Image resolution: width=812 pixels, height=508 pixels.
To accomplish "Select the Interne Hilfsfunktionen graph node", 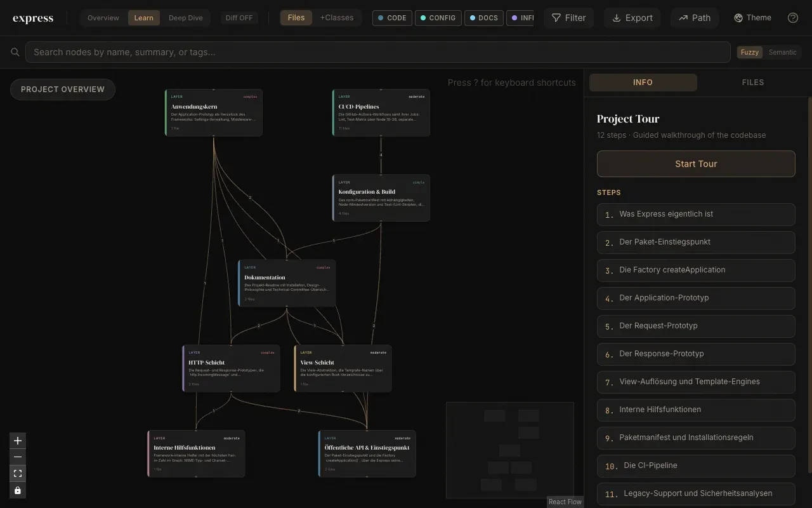I will tap(196, 453).
